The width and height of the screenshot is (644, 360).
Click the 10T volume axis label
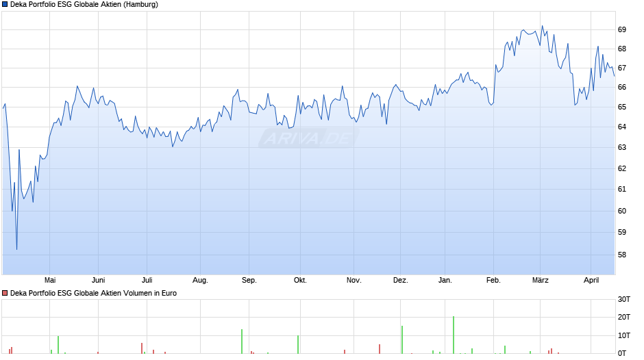coord(624,335)
